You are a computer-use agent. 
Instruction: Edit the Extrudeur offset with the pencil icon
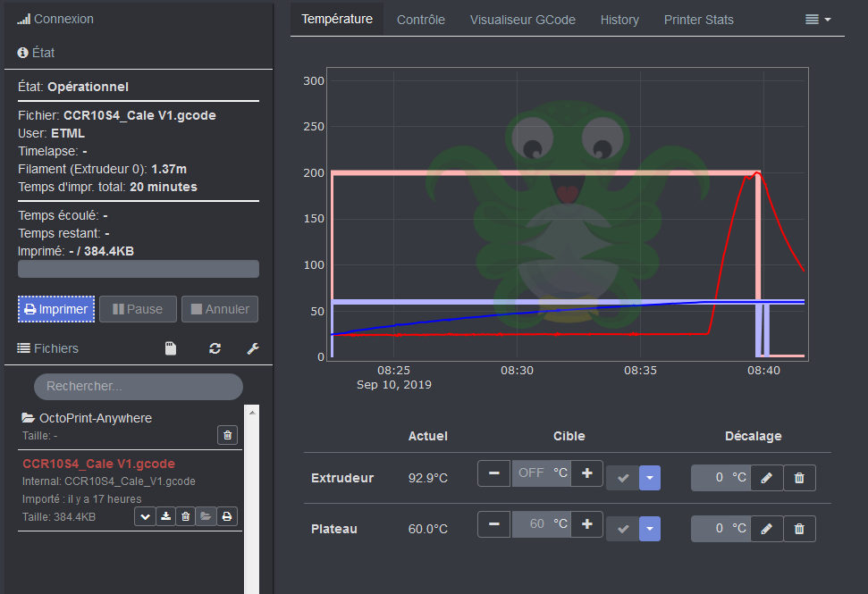point(766,478)
